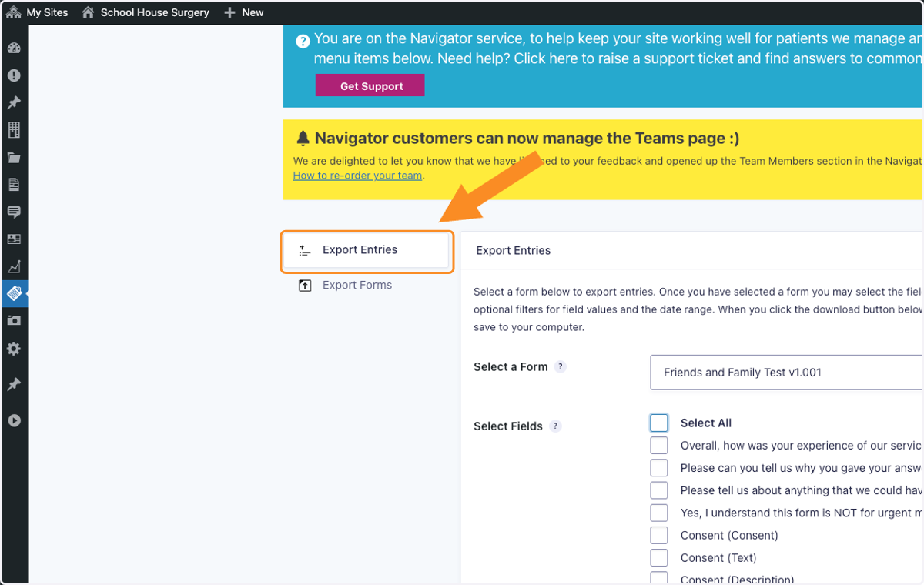Click the Get Support button
Screen dimensions: 924x585
[370, 85]
